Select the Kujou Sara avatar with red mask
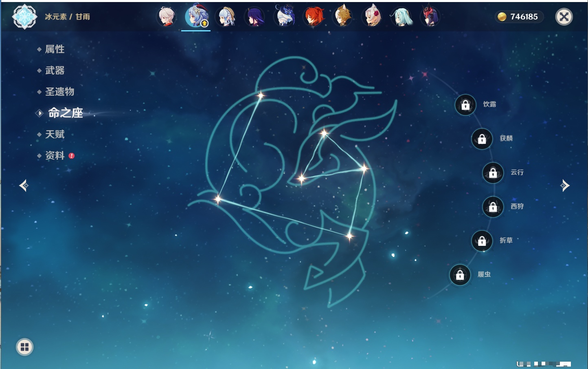 tap(430, 17)
